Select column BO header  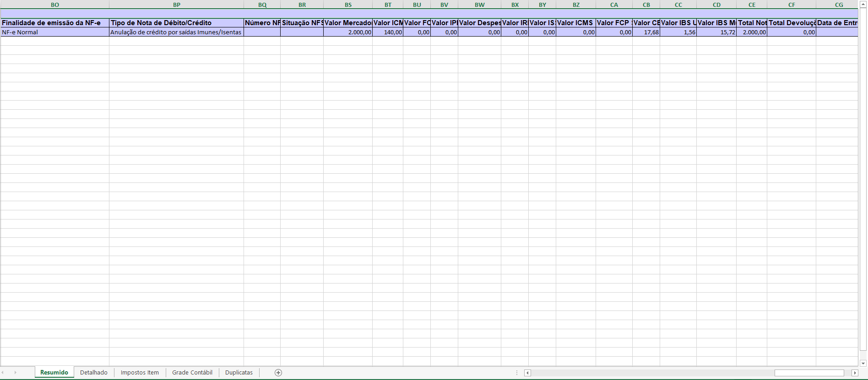[55, 5]
